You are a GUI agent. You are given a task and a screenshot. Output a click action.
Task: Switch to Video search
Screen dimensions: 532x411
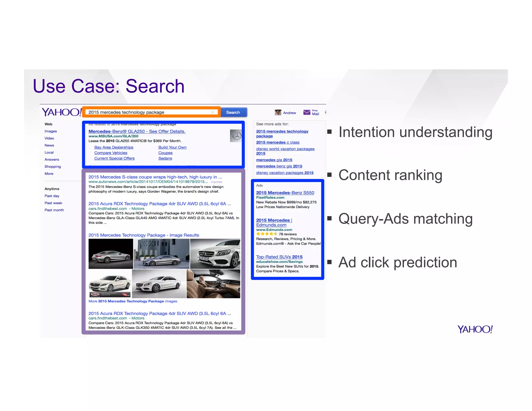tap(49, 138)
